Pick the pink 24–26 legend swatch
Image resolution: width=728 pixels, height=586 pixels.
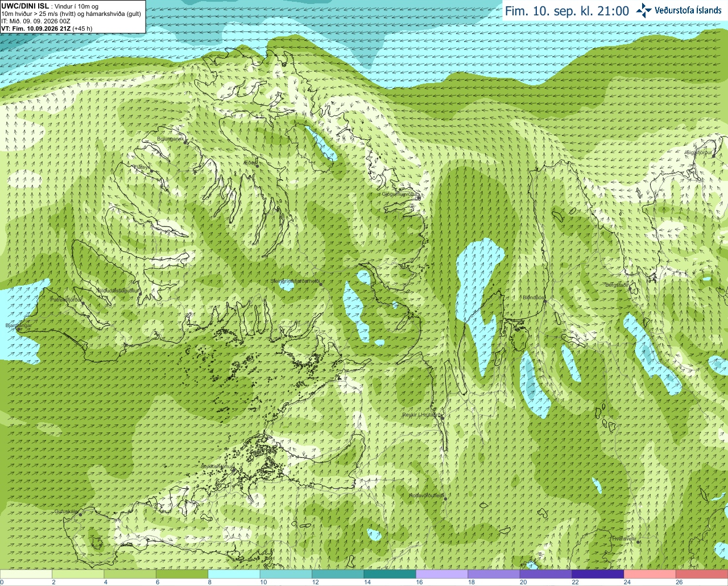[x=650, y=574]
